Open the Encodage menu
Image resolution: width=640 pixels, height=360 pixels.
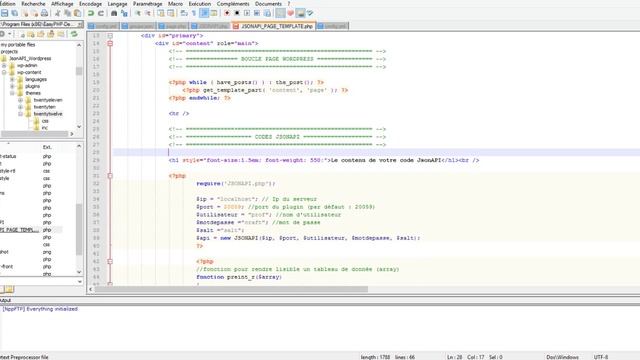(x=90, y=4)
